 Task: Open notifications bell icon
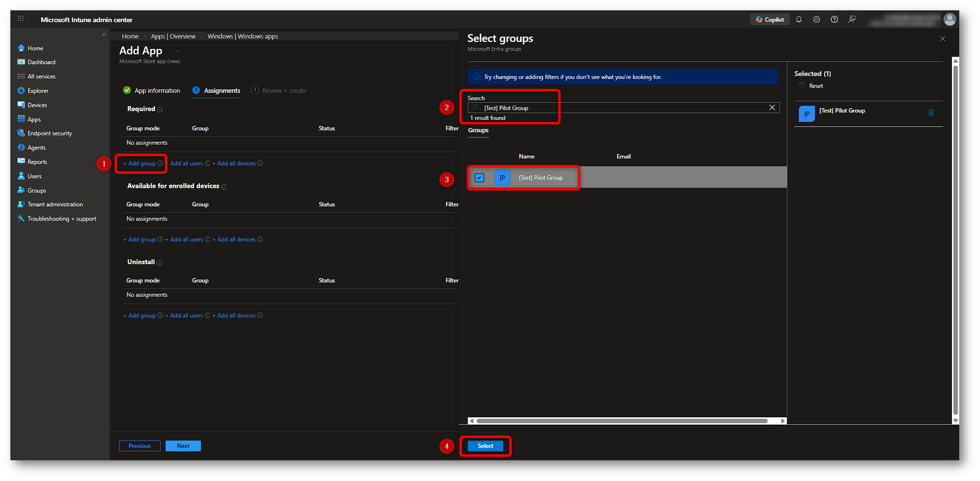pos(799,20)
